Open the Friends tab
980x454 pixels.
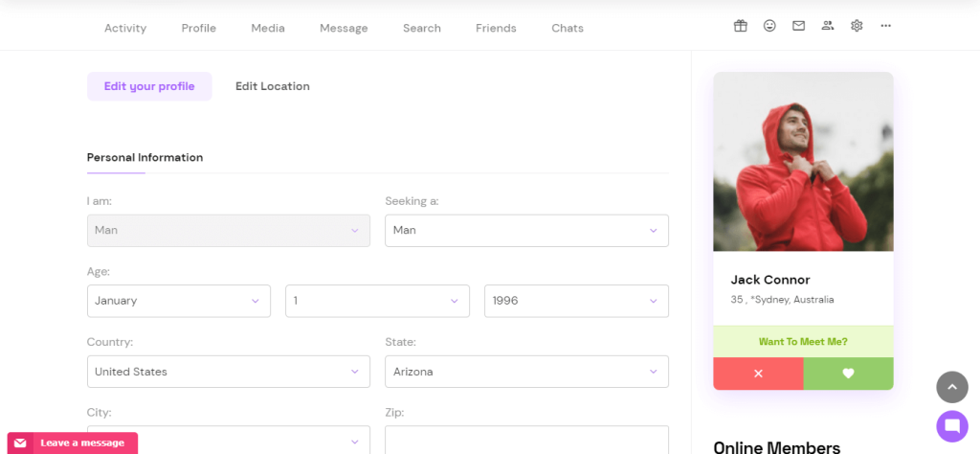point(496,28)
